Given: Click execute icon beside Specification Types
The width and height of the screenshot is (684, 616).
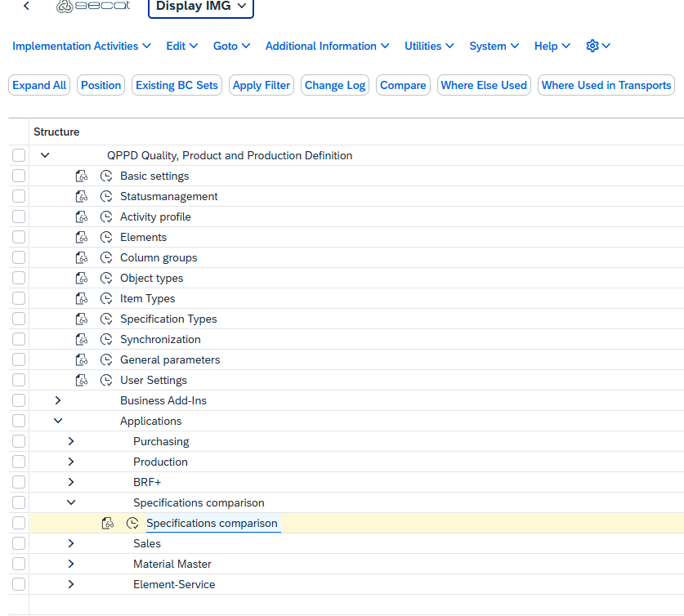Looking at the screenshot, I should (x=105, y=319).
